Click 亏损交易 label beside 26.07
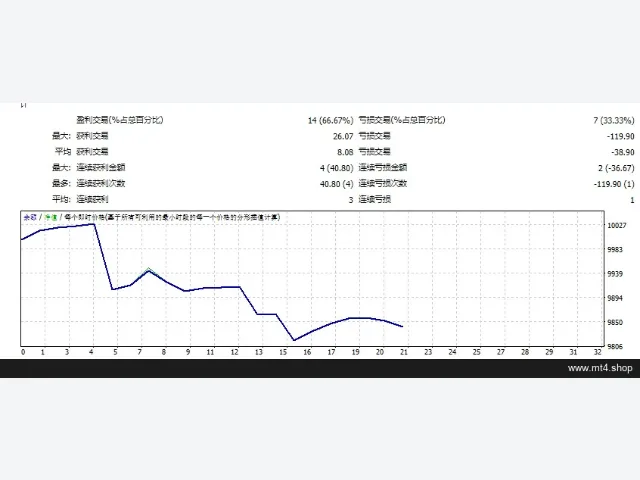The width and height of the screenshot is (640, 480). click(374, 136)
